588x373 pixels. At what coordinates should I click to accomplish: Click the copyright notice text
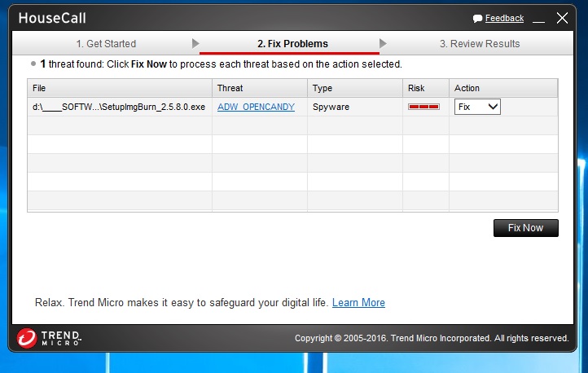[x=432, y=338]
